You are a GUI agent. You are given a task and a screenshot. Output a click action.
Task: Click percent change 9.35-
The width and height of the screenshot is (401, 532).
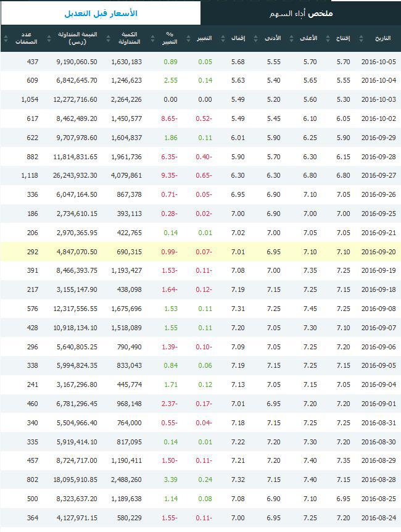tap(169, 175)
